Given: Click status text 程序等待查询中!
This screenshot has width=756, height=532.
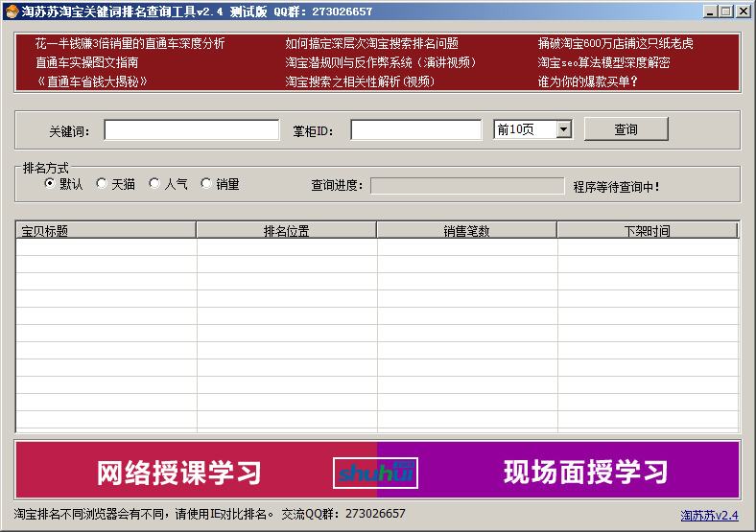Looking at the screenshot, I should point(616,187).
